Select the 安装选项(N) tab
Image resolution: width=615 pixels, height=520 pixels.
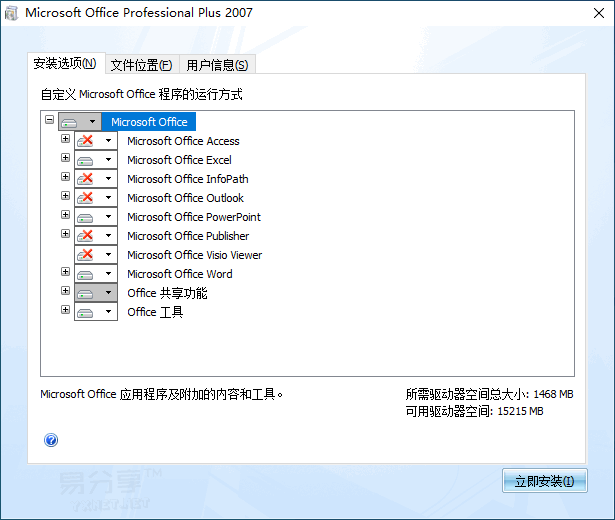(66, 63)
